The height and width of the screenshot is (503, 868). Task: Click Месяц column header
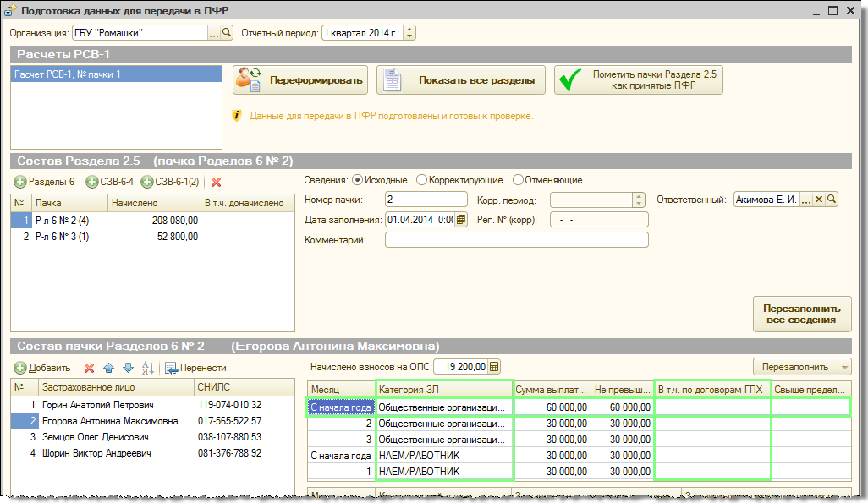[x=342, y=390]
